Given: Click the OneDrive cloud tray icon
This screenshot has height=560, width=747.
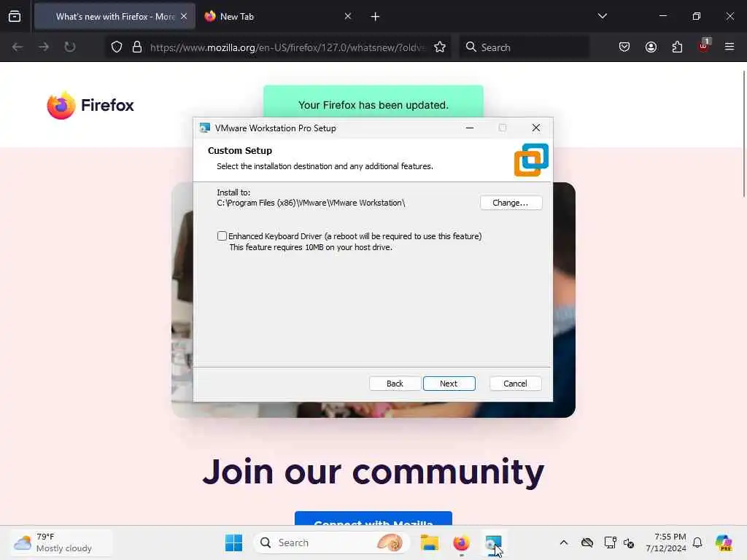Looking at the screenshot, I should click(x=587, y=542).
